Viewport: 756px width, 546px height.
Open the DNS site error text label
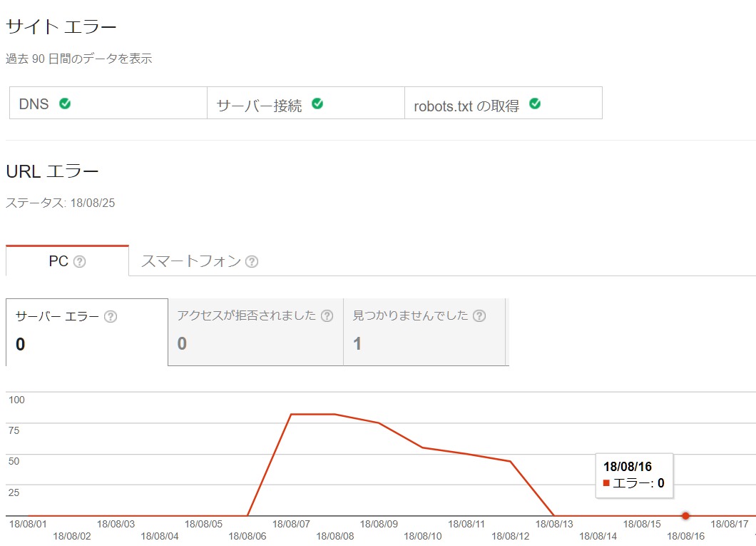34,104
